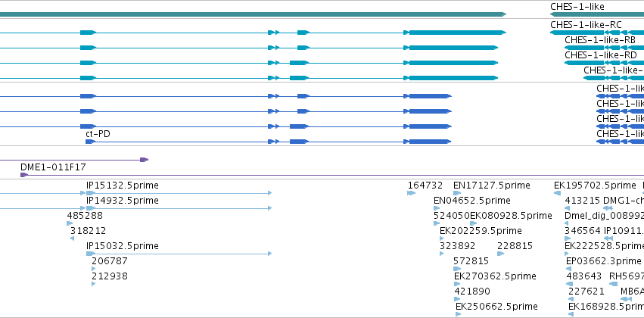Image resolution: width=644 pixels, height=318 pixels.
Task: Select the EP03662.3prime label
Action: tap(603, 261)
